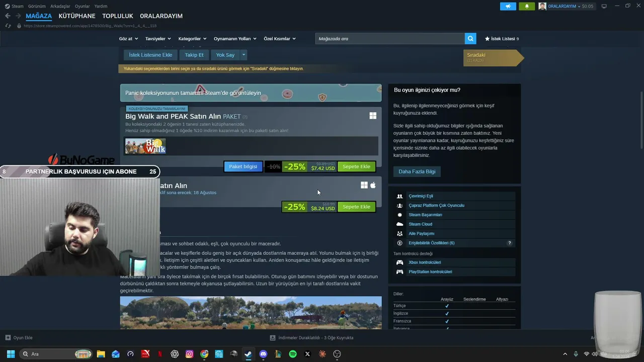Viewport: 644px width, 362px height.
Task: Go forward with the right arrow
Action: click(x=18, y=16)
